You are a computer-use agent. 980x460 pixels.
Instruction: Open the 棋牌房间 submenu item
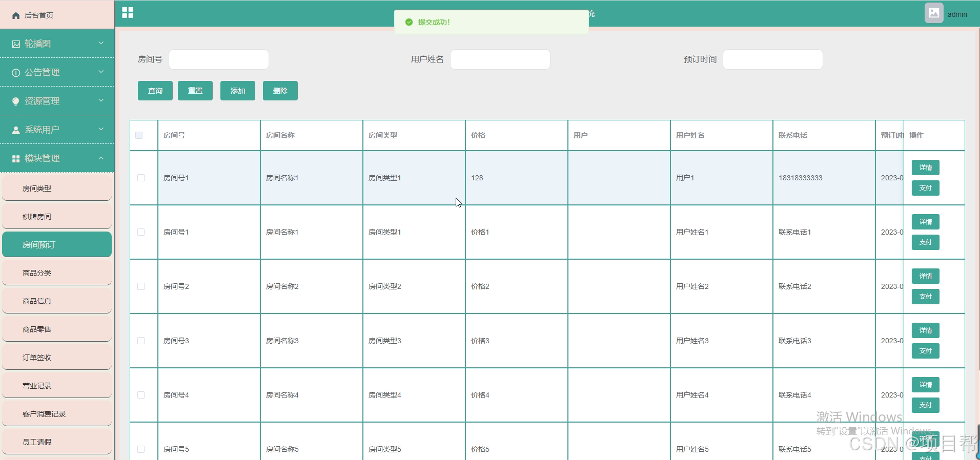point(57,217)
